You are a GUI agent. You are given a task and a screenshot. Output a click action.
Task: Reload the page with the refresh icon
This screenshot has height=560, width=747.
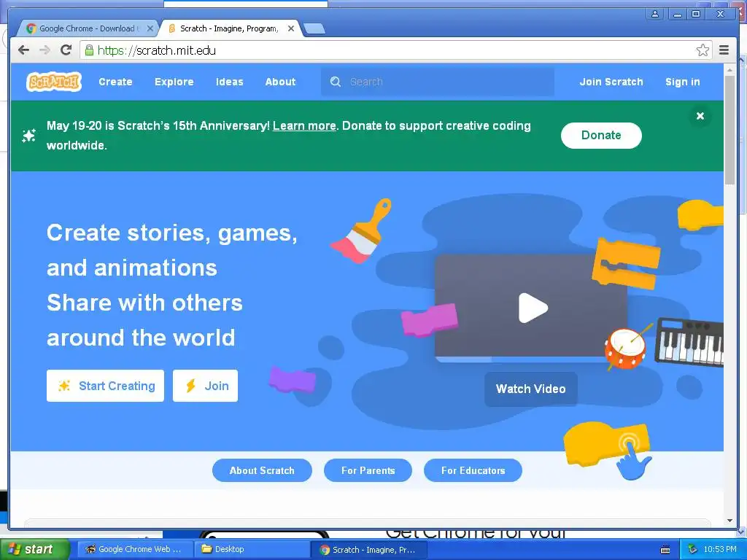point(66,50)
